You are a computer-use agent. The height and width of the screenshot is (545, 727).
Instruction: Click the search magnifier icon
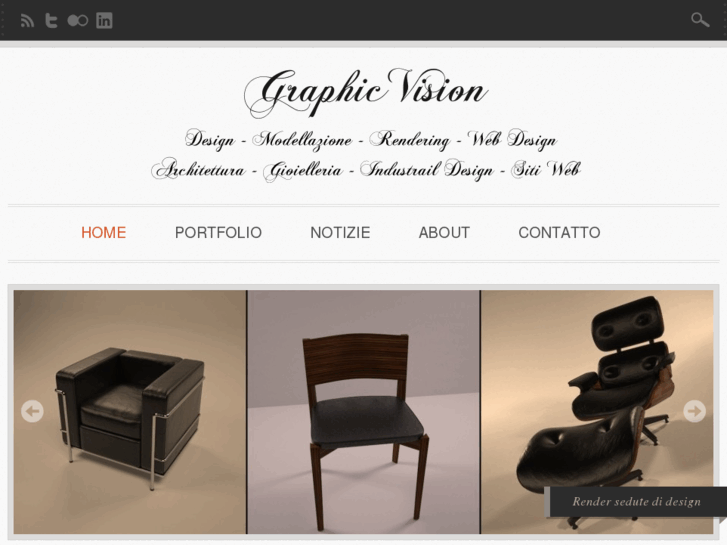(700, 20)
